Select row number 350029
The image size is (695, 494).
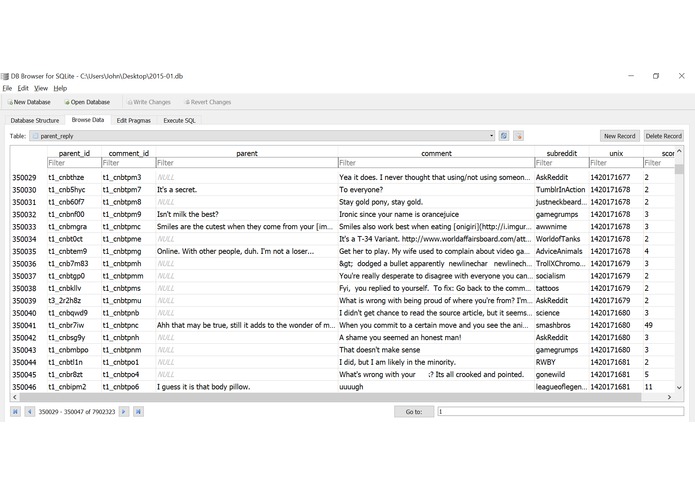(24, 177)
